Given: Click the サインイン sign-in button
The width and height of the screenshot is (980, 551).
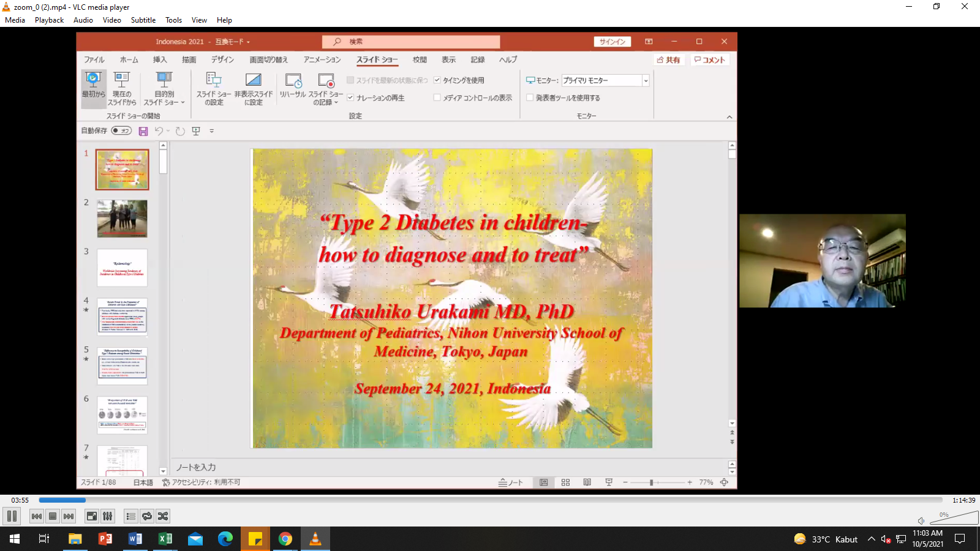Looking at the screenshot, I should (612, 42).
